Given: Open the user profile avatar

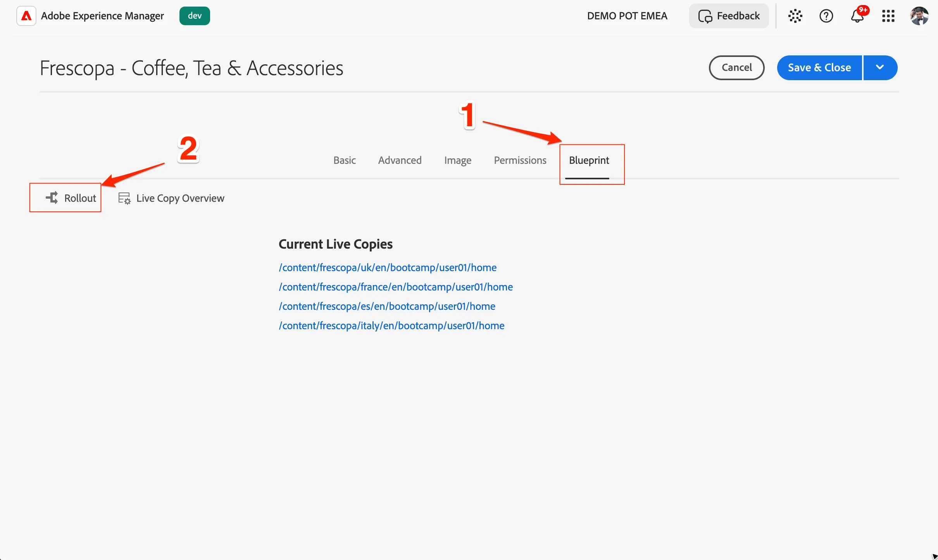Looking at the screenshot, I should [919, 16].
